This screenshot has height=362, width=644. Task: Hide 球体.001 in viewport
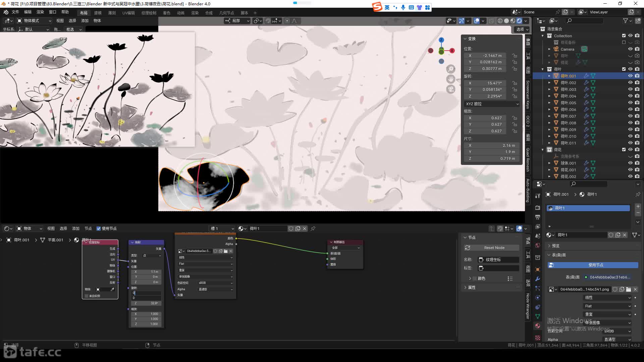tap(630, 163)
